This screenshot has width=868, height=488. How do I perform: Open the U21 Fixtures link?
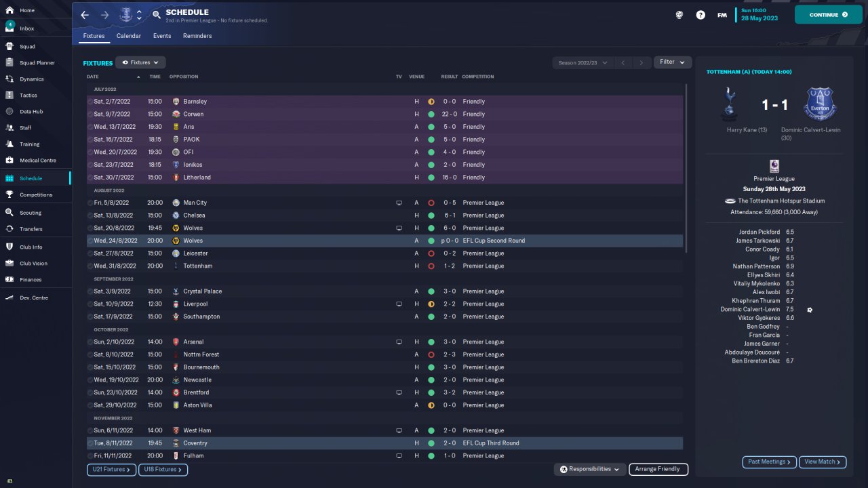point(111,469)
